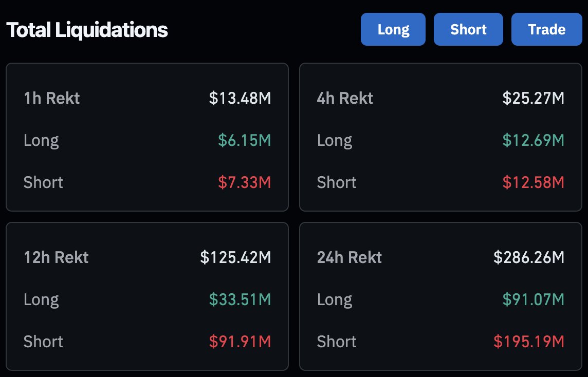Click the 4h total $25.27M value
Screen dimensions: 588x377
[x=533, y=98]
